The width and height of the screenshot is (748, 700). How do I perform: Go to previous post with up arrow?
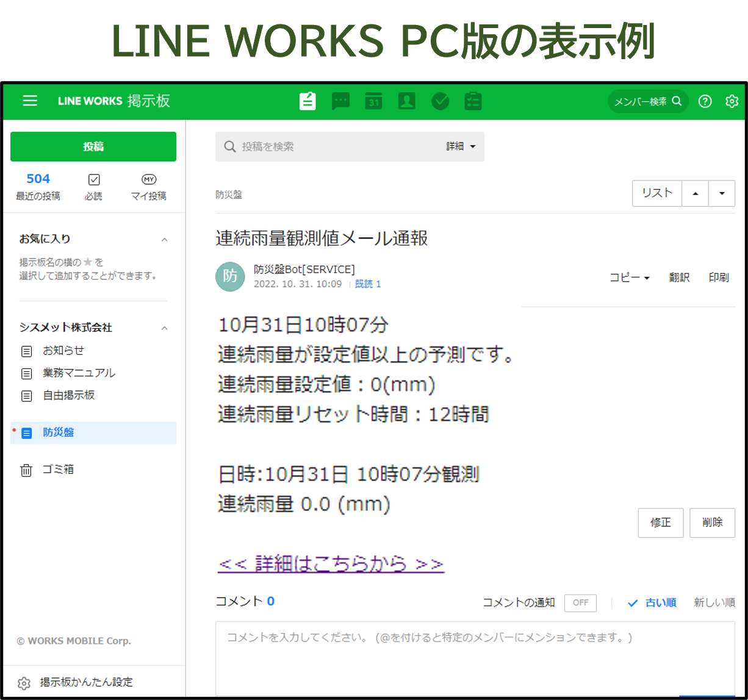point(695,193)
